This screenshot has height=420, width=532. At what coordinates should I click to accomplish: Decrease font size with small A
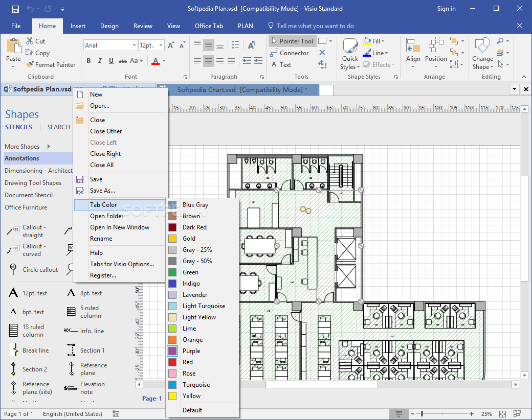pyautogui.click(x=183, y=45)
